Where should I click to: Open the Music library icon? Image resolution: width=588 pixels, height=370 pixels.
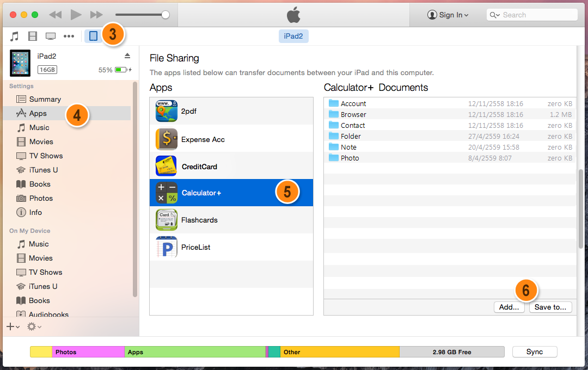14,36
